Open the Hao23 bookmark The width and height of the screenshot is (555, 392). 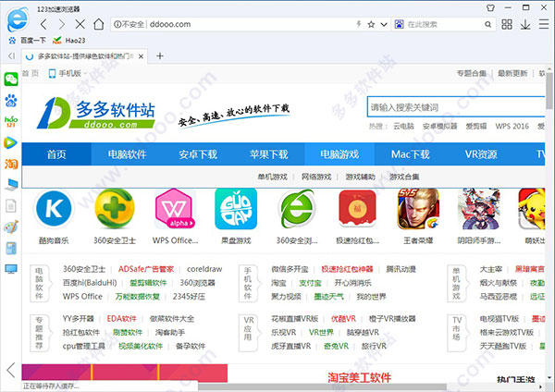click(x=69, y=41)
